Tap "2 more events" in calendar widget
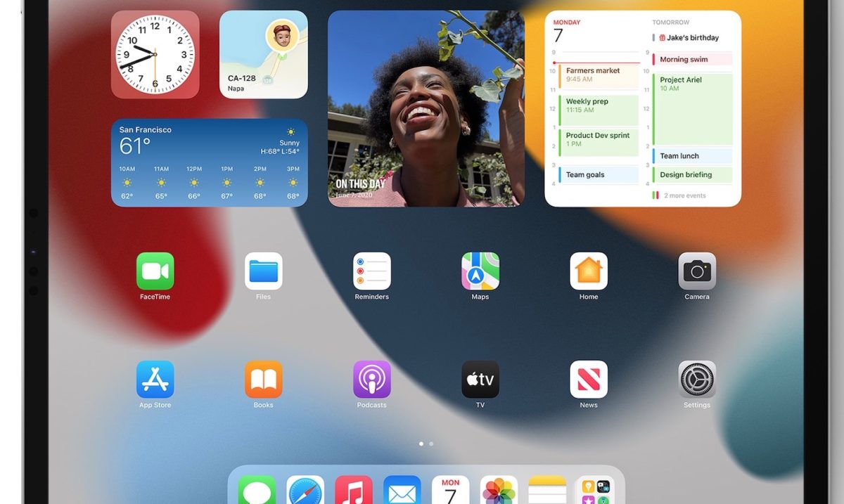The height and width of the screenshot is (504, 844). click(x=684, y=195)
